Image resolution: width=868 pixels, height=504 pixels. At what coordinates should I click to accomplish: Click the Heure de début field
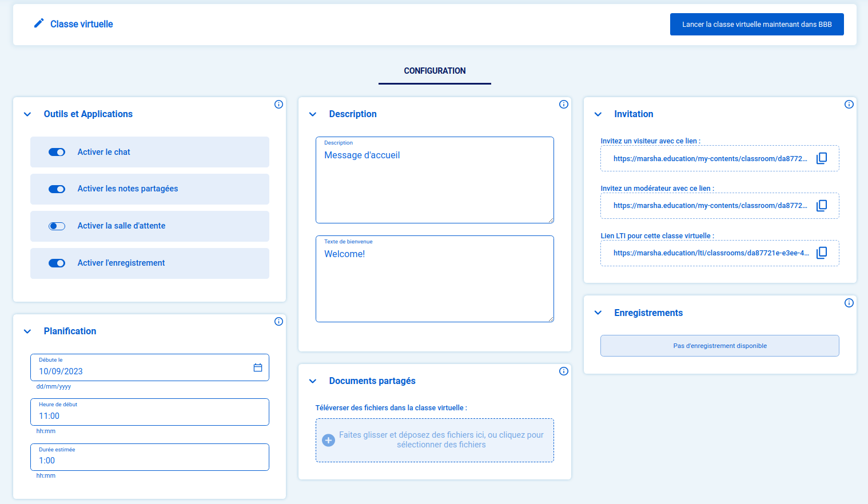pos(149,415)
